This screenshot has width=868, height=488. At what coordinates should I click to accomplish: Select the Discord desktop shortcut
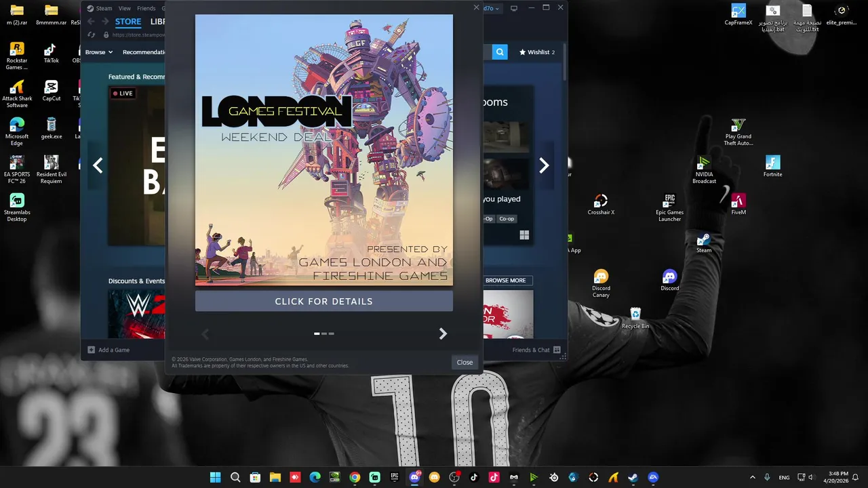pyautogui.click(x=669, y=281)
